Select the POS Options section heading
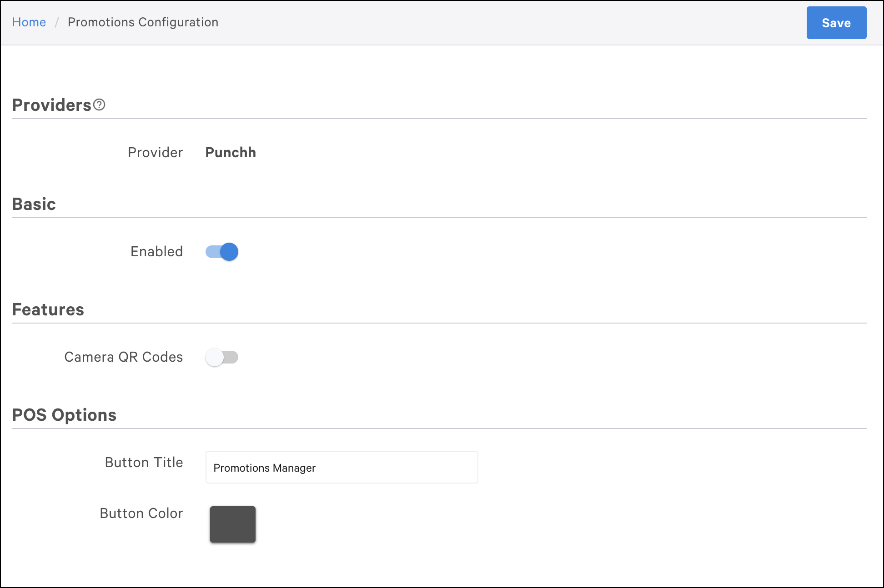This screenshot has height=588, width=884. click(x=64, y=415)
